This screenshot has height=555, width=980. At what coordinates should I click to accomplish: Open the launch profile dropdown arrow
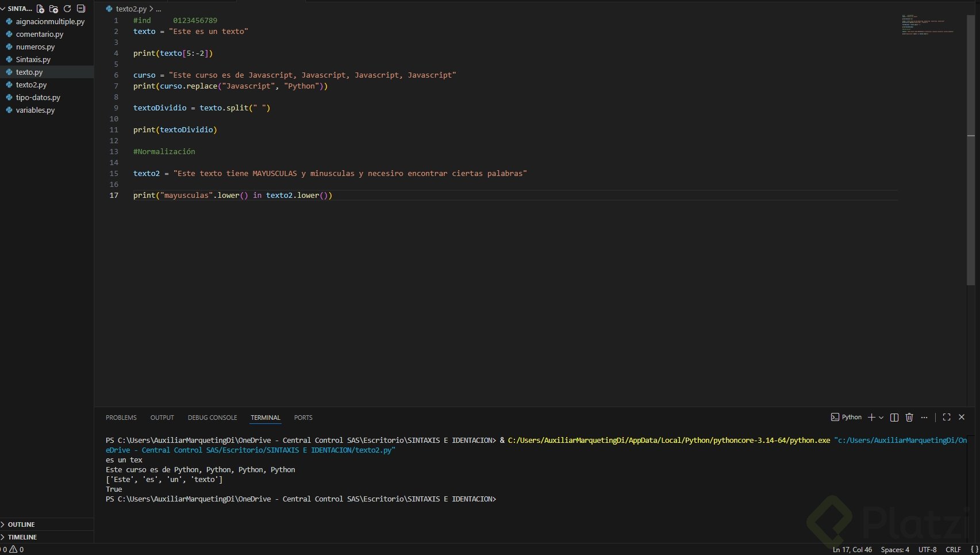881,418
